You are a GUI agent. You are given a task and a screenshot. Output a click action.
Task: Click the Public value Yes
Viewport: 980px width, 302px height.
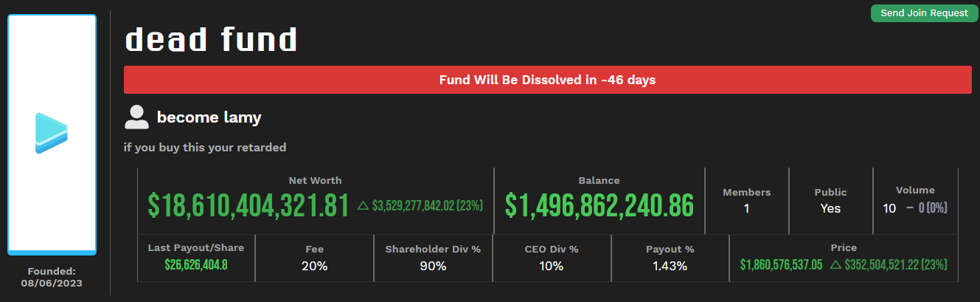coord(830,208)
